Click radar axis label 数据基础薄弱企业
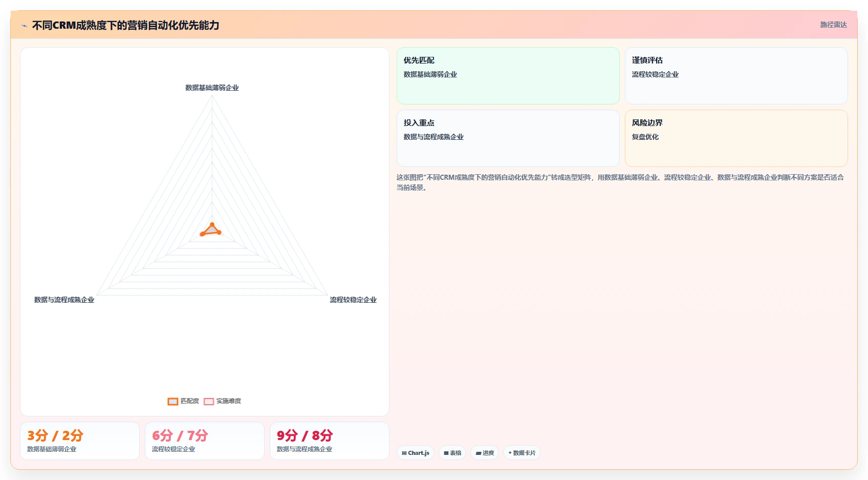 coord(212,88)
